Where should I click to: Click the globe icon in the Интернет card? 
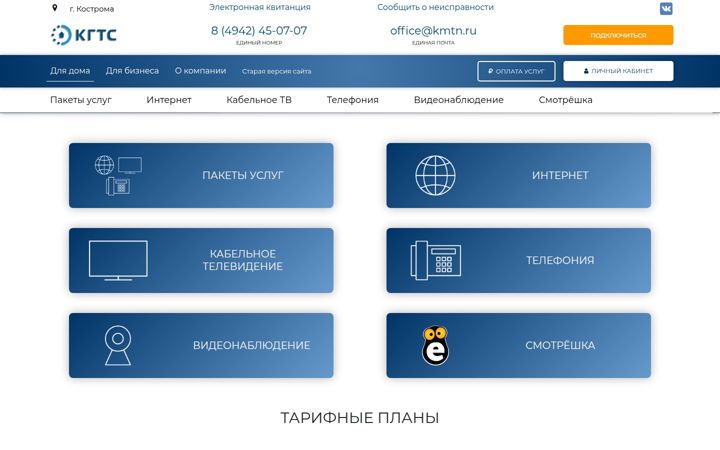pyautogui.click(x=435, y=175)
